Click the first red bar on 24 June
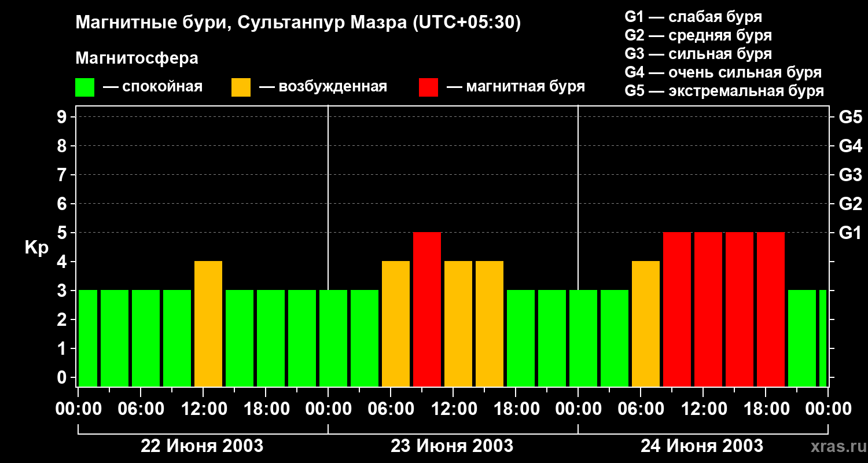Viewport: 868px width, 463px height. click(677, 310)
